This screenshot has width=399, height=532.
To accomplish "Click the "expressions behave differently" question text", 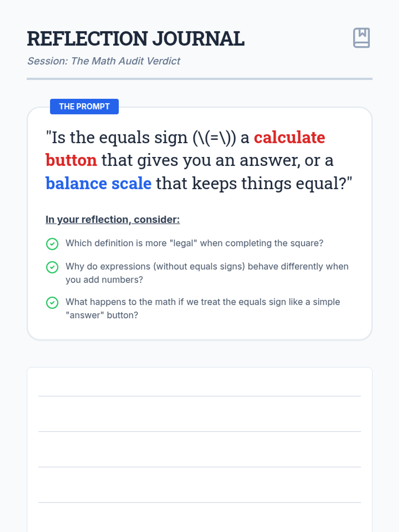I will tap(207, 273).
